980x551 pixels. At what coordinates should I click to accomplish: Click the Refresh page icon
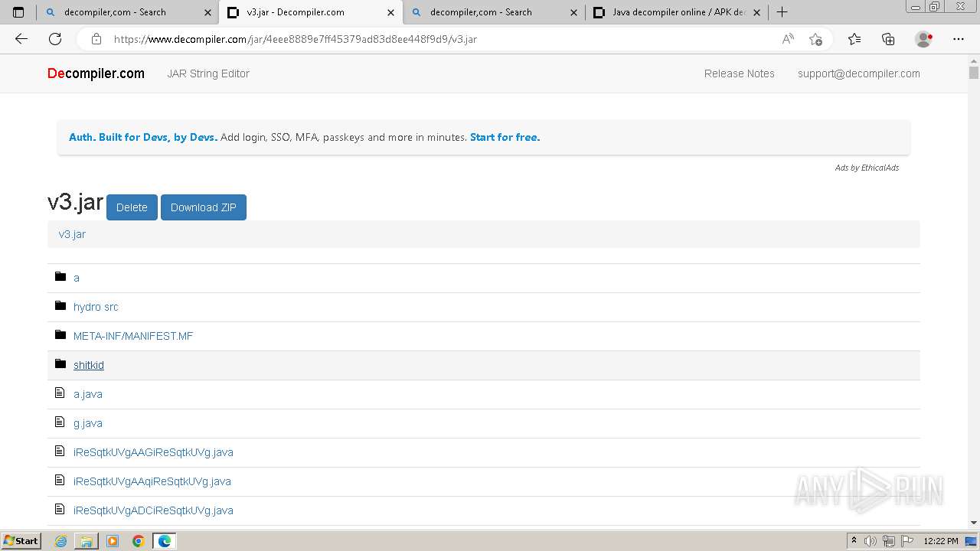[x=55, y=39]
